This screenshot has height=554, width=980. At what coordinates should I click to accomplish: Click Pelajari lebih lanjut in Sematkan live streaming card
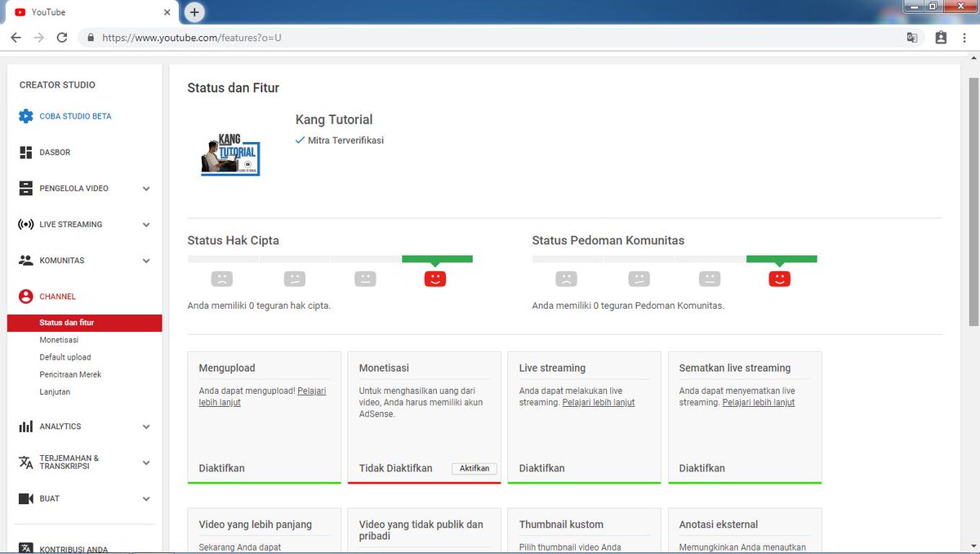click(x=759, y=402)
